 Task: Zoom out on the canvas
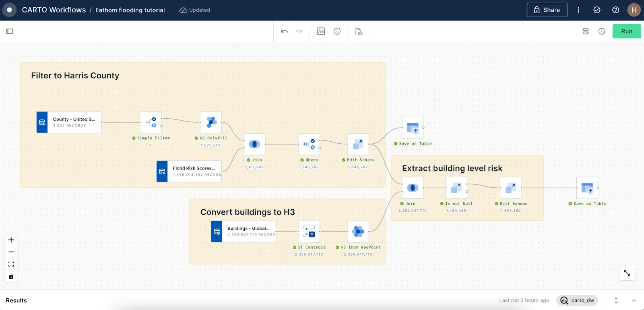pos(11,252)
